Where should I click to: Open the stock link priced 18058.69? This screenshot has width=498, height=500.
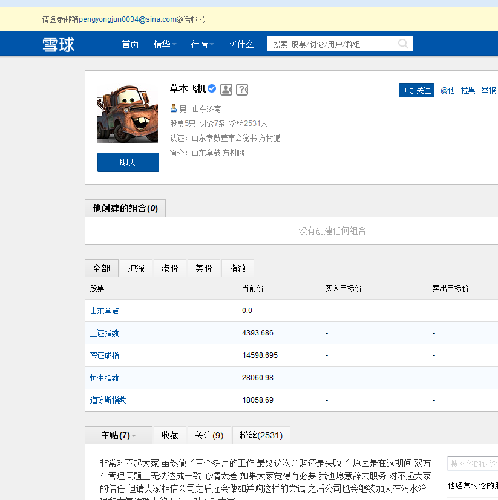pyautogui.click(x=108, y=400)
